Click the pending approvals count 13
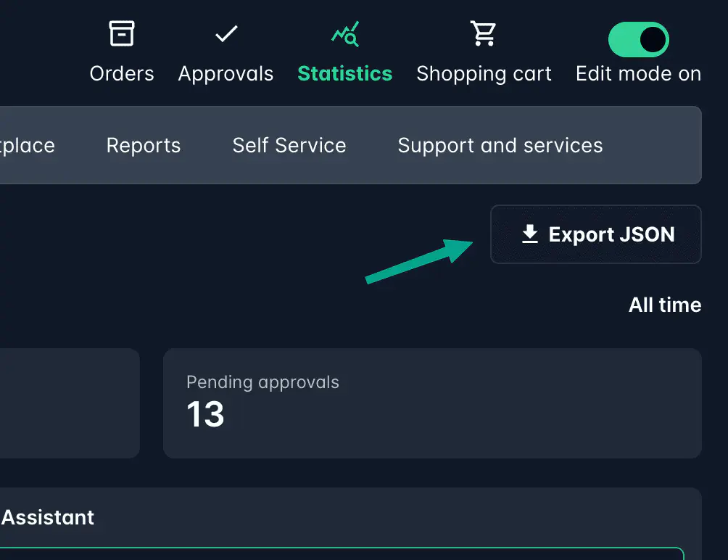Screen dimensions: 728x560 204,415
